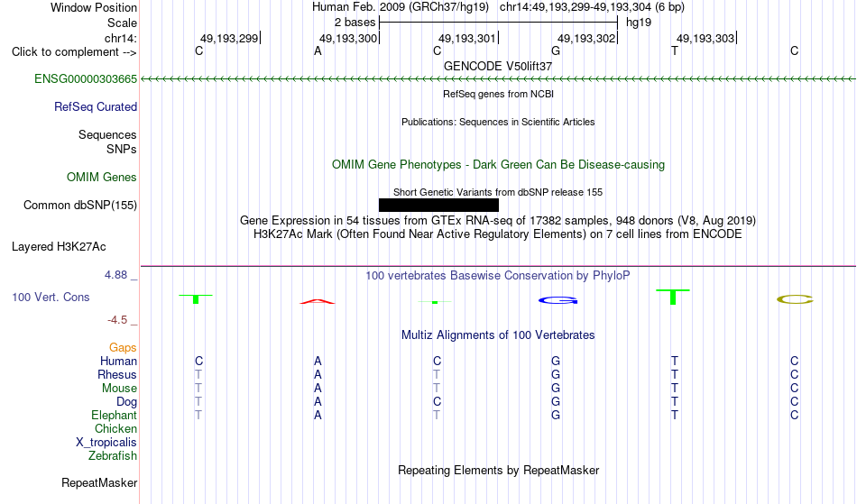This screenshot has width=857, height=504.
Task: Open '100 vertebrates Basewise Conservation by PhyloP' title
Action: (498, 276)
